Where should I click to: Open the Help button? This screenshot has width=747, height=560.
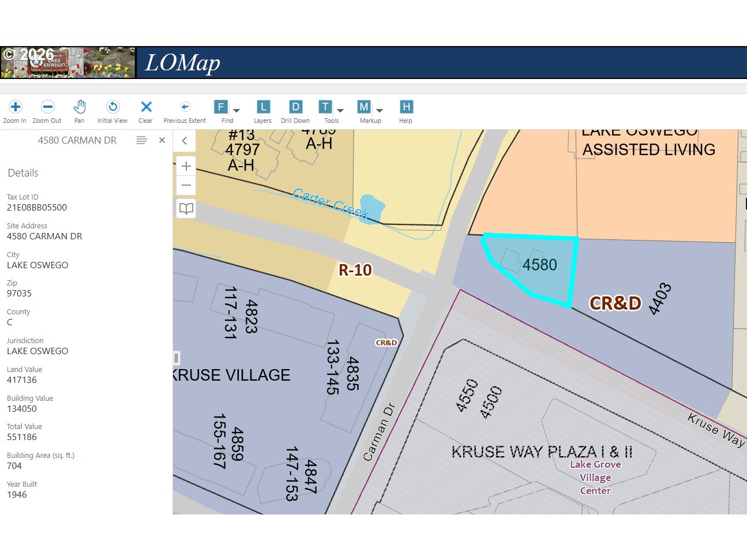pos(406,111)
